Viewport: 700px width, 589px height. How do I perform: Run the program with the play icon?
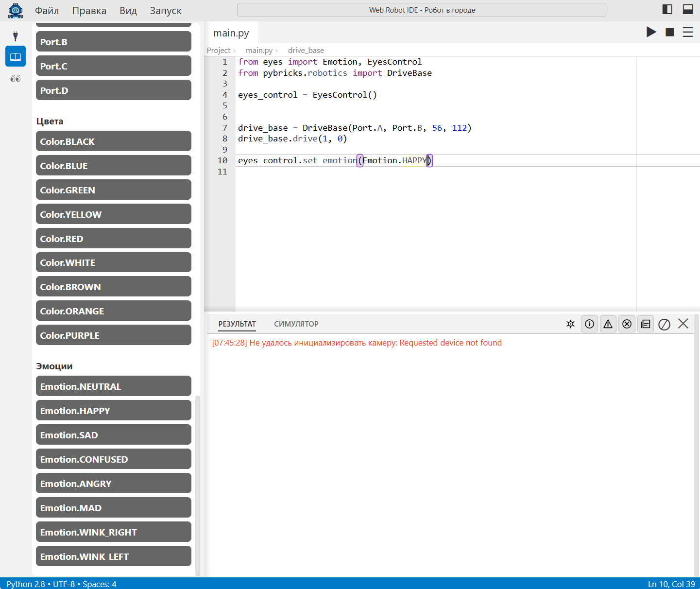tap(651, 32)
